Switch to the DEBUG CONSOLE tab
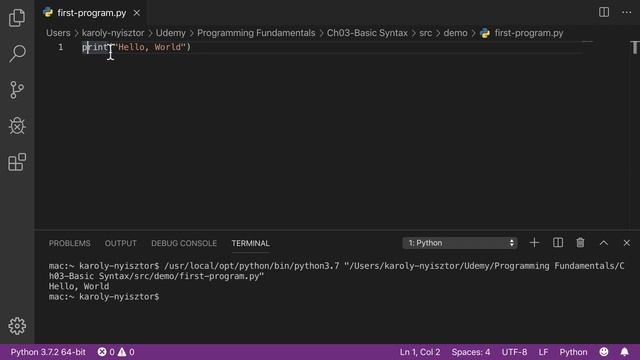 [x=184, y=243]
